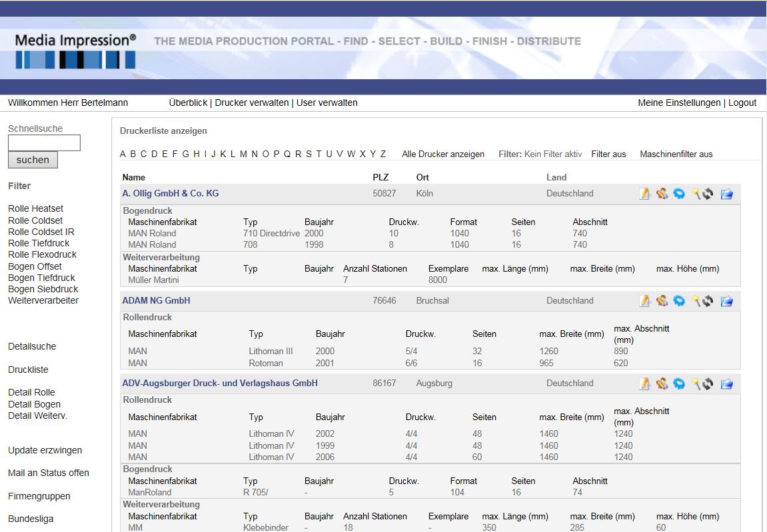
Task: Click the refresh arrows icon for ADV-Augsburger Druck
Action: (708, 384)
